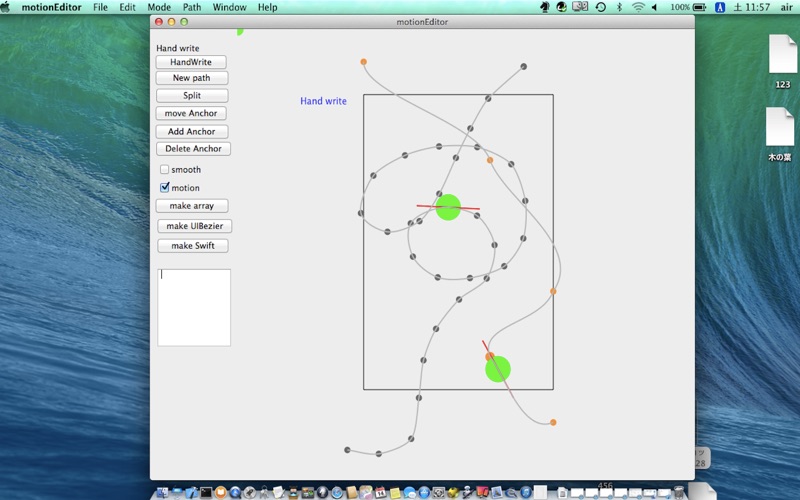The width and height of the screenshot is (800, 500).
Task: Select orange anchor on rectangle's right edge
Action: click(x=553, y=291)
